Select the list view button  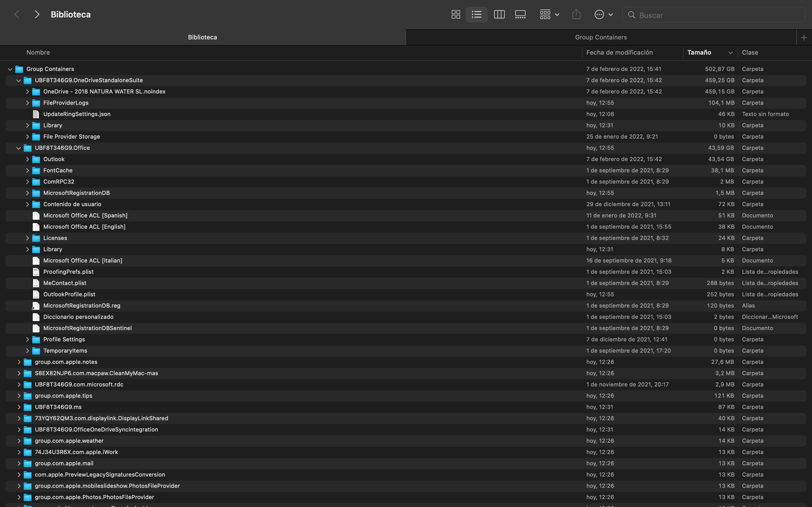(476, 14)
